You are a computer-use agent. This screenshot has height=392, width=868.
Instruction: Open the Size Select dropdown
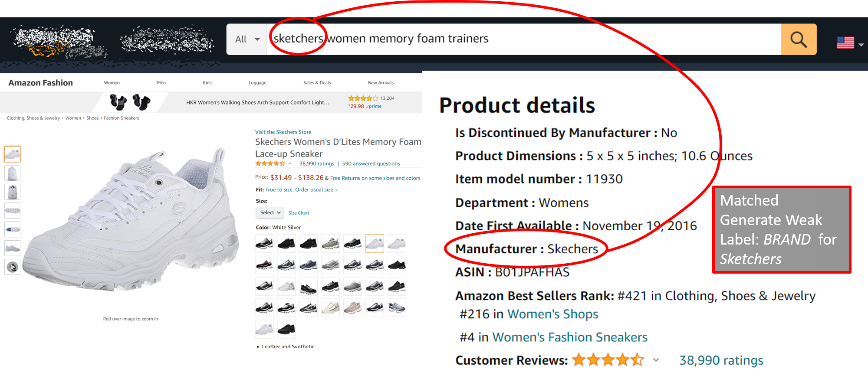(x=270, y=212)
